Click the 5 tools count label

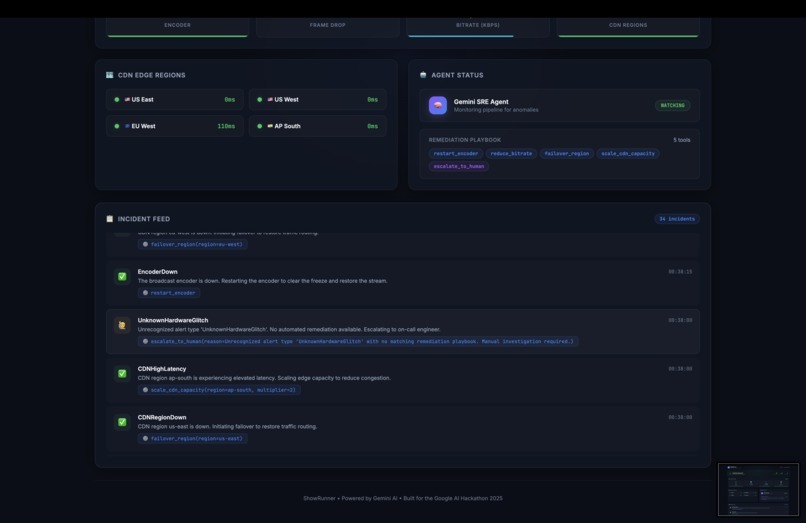pos(682,140)
